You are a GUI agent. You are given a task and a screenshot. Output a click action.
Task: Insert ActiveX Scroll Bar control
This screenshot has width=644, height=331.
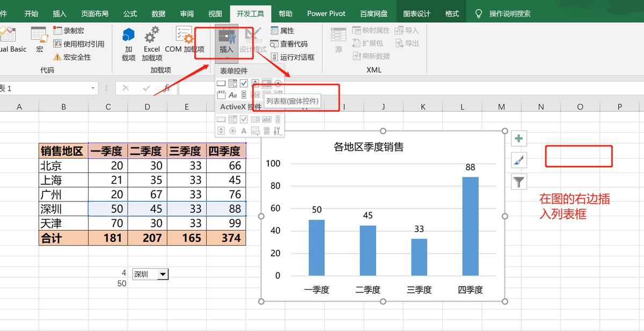tap(278, 119)
